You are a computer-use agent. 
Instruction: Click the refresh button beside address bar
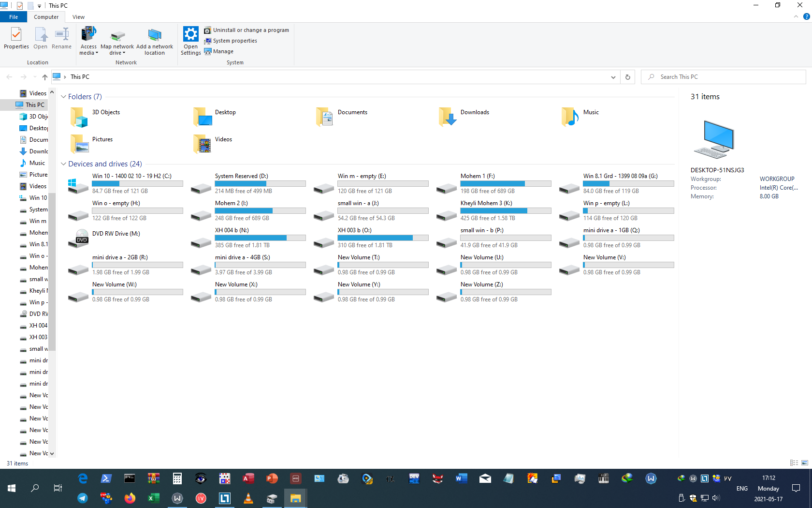(x=627, y=77)
